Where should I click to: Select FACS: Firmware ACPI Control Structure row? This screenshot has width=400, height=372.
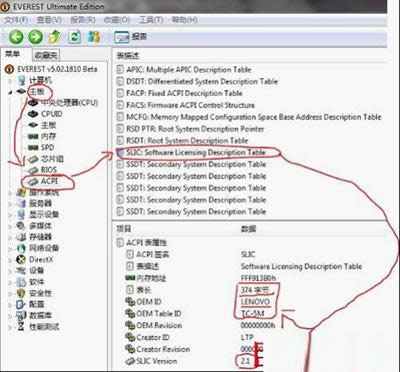tap(190, 105)
